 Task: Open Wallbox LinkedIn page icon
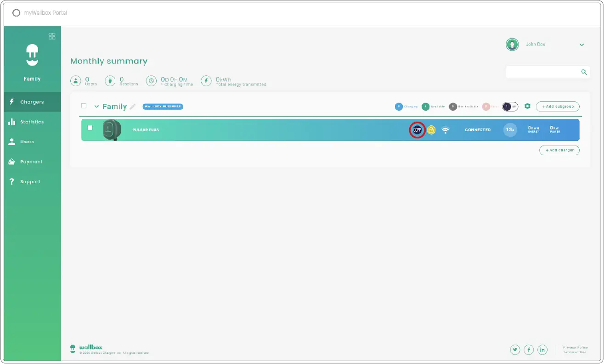coord(543,350)
